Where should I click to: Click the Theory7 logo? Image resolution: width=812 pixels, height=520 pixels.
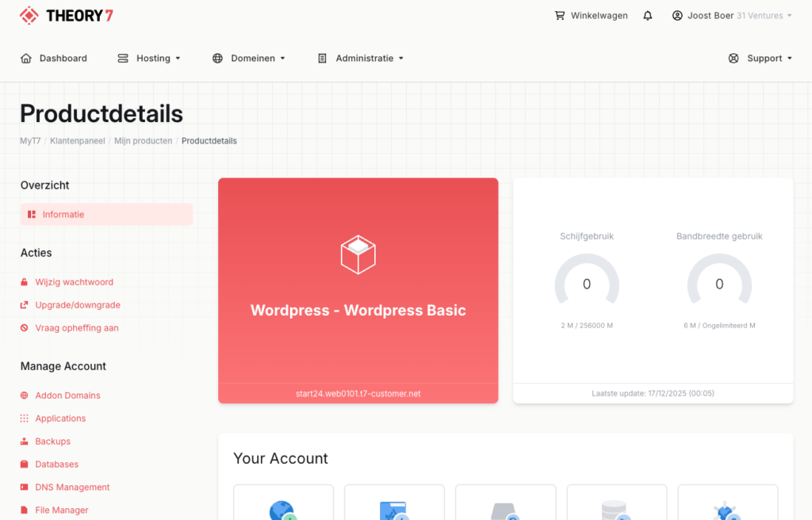coord(66,16)
